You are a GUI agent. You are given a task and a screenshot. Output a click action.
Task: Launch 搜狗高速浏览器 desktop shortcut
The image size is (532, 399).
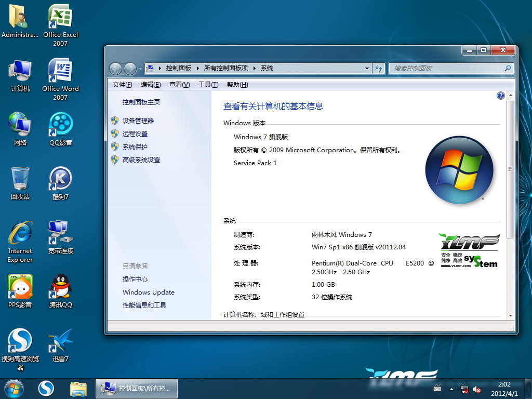click(20, 350)
